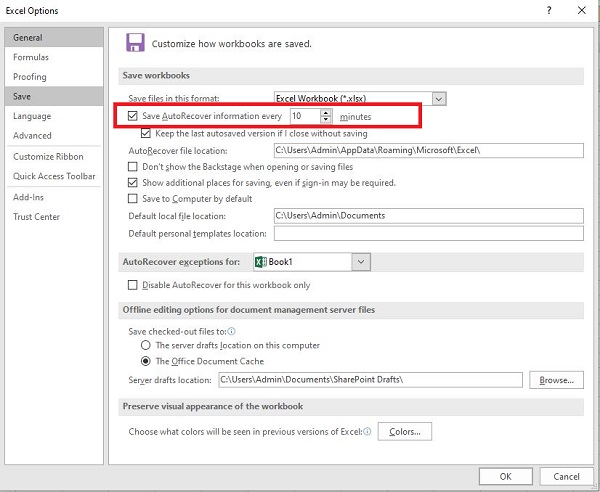Open Quick Access Toolbar category
This screenshot has height=492, width=600.
pyautogui.click(x=54, y=176)
